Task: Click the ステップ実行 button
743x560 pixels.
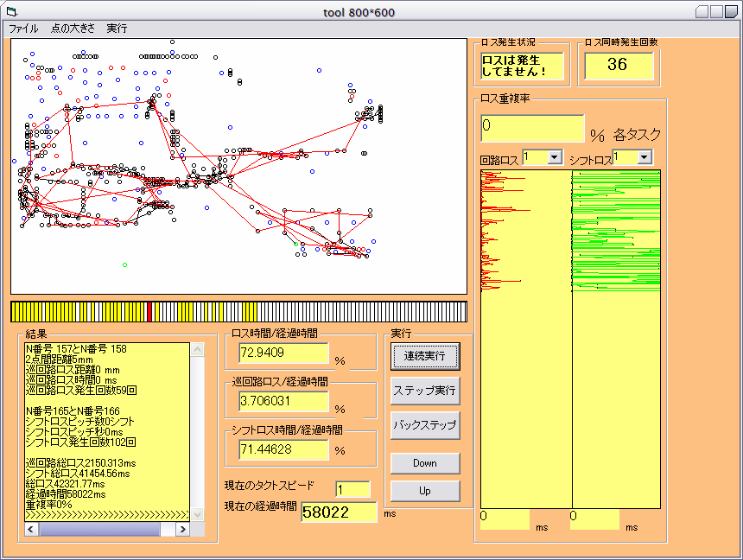Action: (425, 391)
